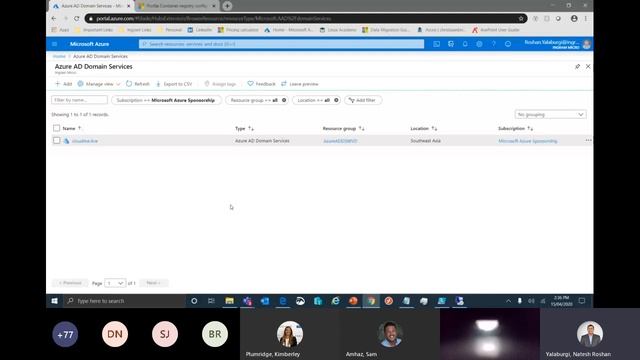Toggle the select-all checkbox in table header
The height and width of the screenshot is (360, 640).
tap(56, 128)
